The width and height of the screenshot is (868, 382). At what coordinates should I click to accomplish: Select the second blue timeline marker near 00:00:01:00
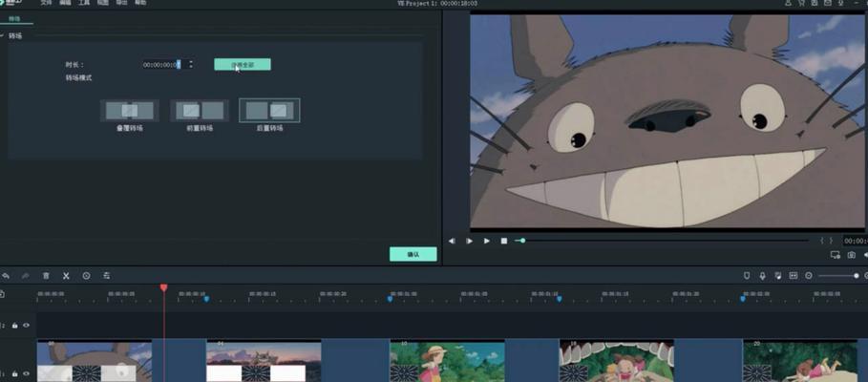[x=390, y=299]
